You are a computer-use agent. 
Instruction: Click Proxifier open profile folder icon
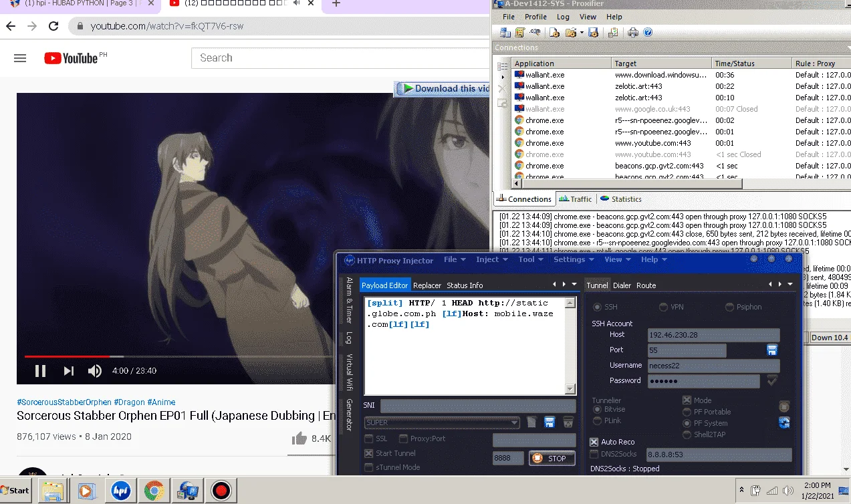pyautogui.click(x=571, y=32)
